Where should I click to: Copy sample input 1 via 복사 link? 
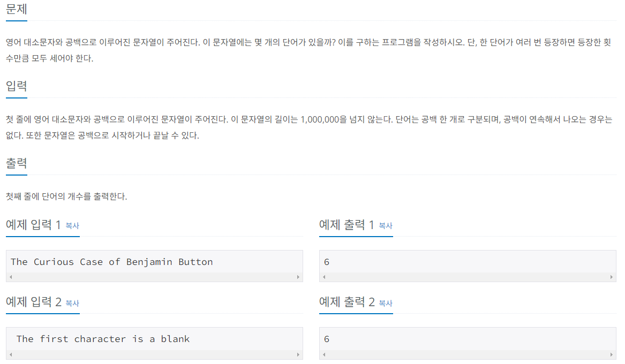tap(72, 226)
